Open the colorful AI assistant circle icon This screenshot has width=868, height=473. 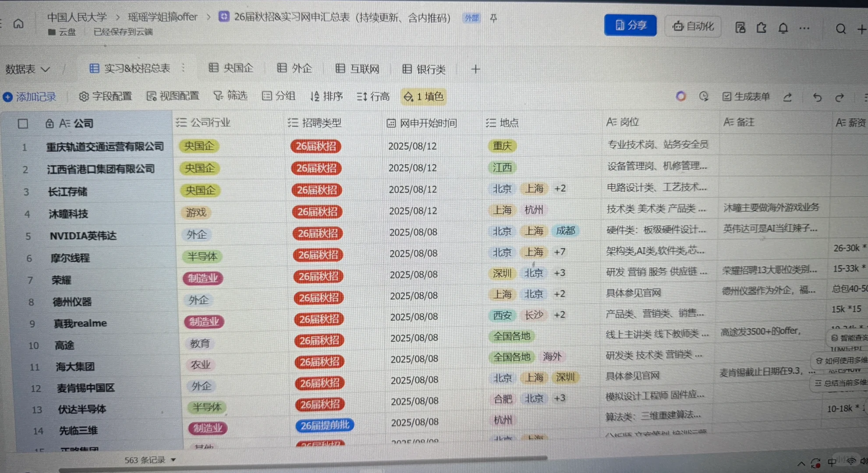(x=680, y=96)
